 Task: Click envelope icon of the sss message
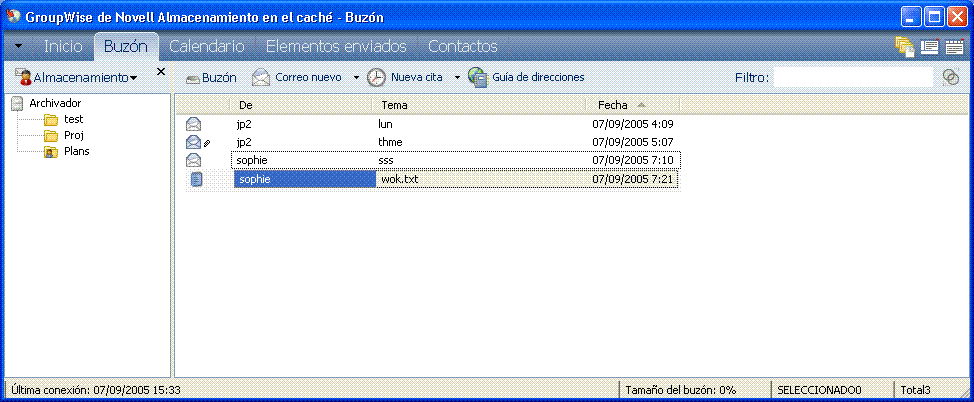pos(193,161)
